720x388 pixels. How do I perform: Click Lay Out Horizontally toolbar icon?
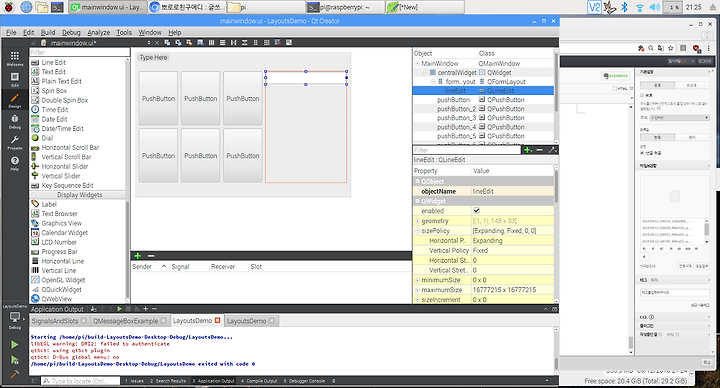point(211,43)
